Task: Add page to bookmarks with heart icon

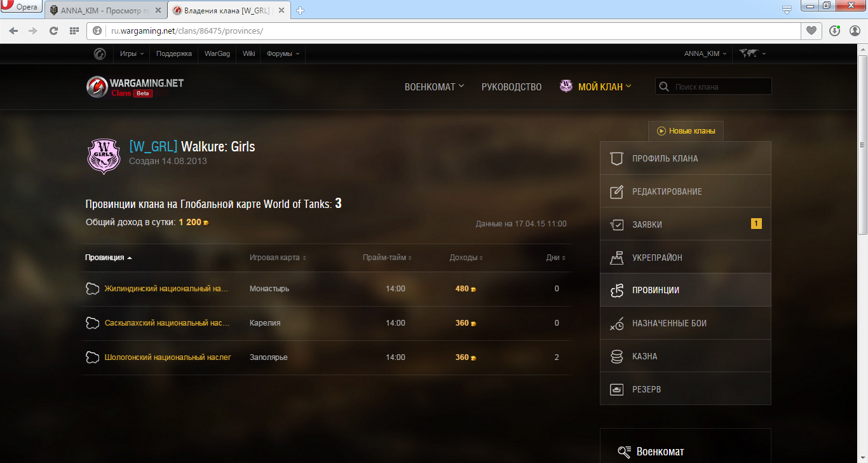Action: [x=811, y=31]
